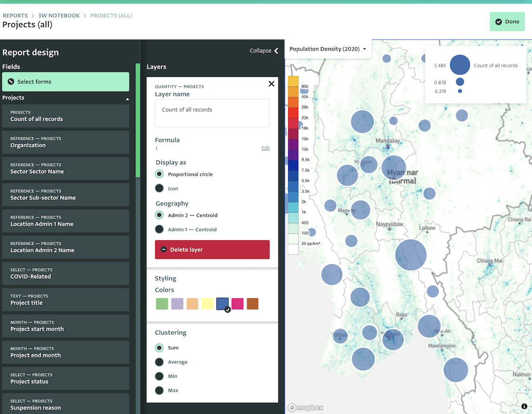Click the Mandalay map label
Viewport: 532px width, 414px height.
pos(387,141)
